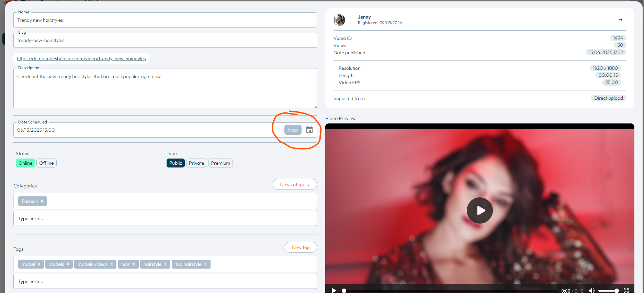Viewport: 644px width, 293px height.
Task: Click New category button
Action: pos(295,184)
